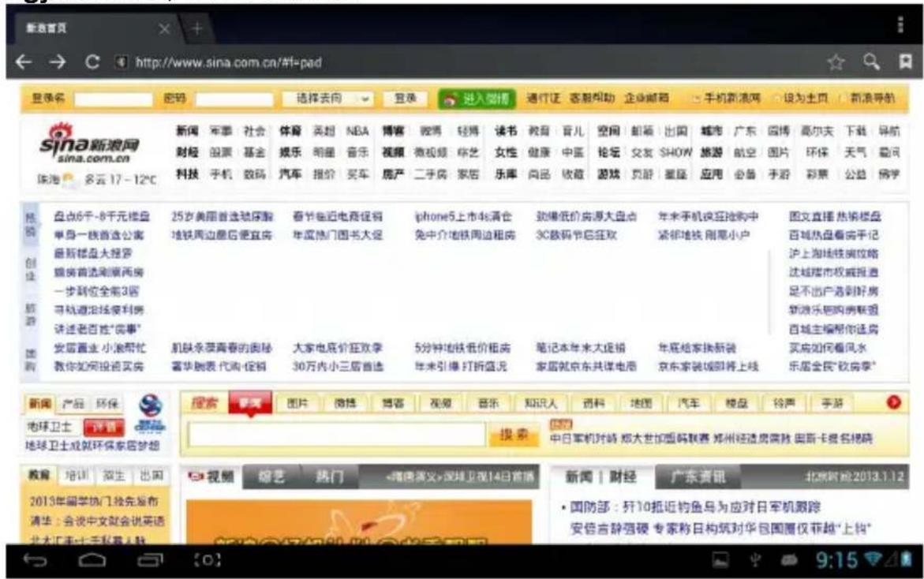924x579 pixels.
Task: Switch to the 综艺 video tab
Action: [271, 476]
